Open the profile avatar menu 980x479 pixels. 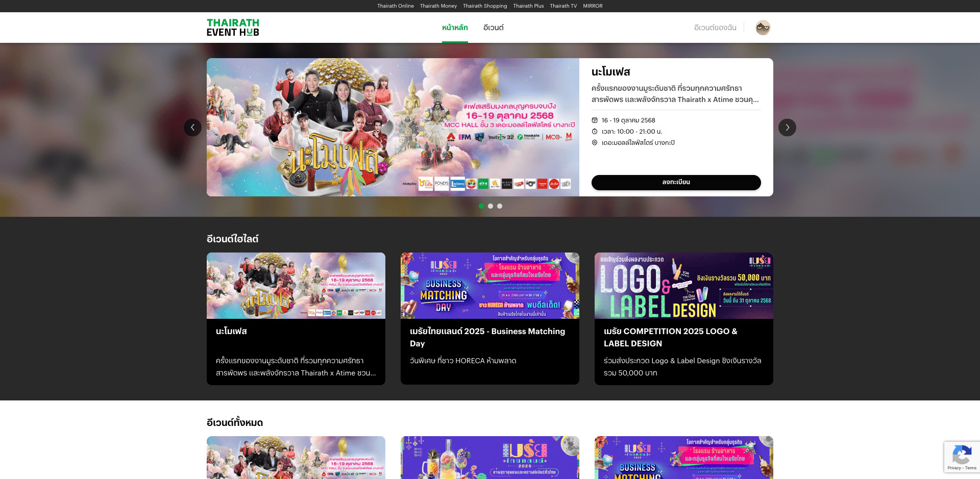(x=763, y=28)
